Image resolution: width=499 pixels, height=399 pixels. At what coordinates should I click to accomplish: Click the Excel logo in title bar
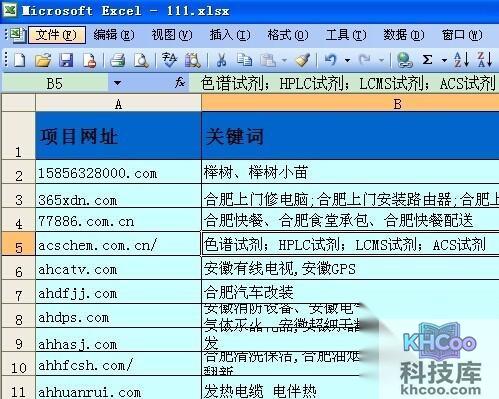pyautogui.click(x=9, y=10)
